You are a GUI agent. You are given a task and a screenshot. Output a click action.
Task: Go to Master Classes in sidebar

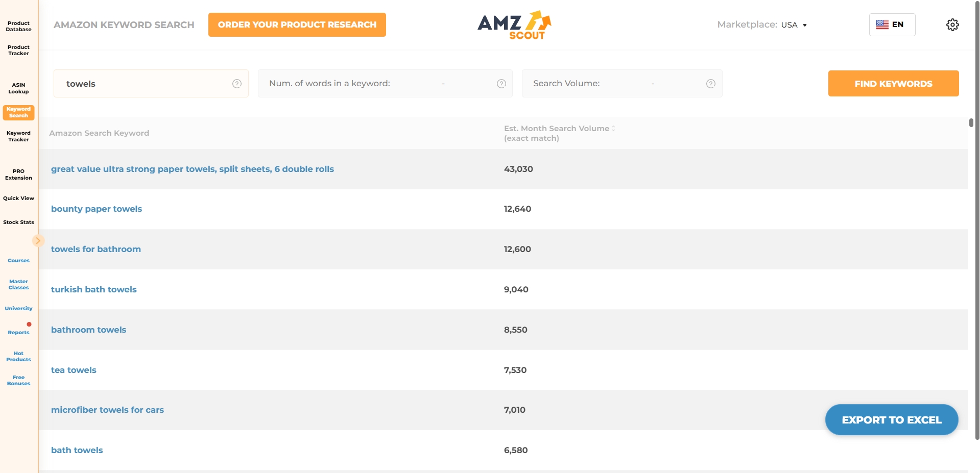tap(18, 285)
